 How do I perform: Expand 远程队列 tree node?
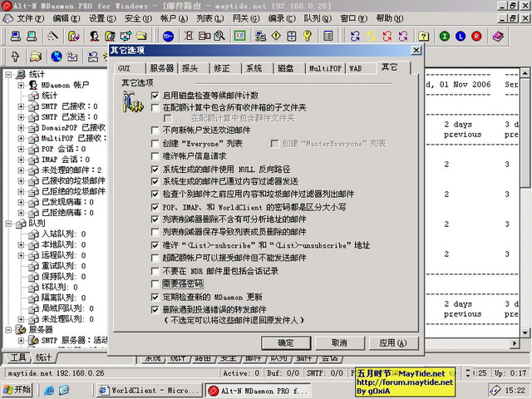(x=21, y=255)
